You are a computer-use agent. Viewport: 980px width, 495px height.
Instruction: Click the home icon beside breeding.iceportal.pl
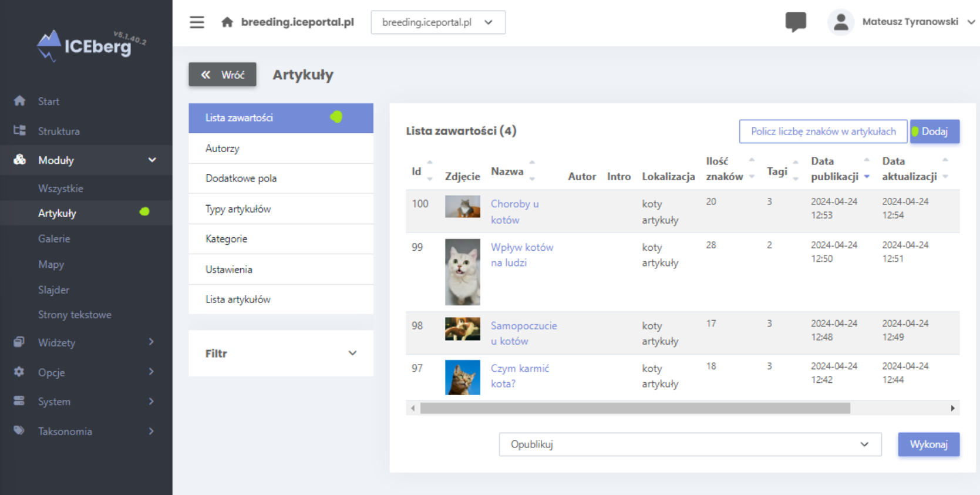click(227, 22)
